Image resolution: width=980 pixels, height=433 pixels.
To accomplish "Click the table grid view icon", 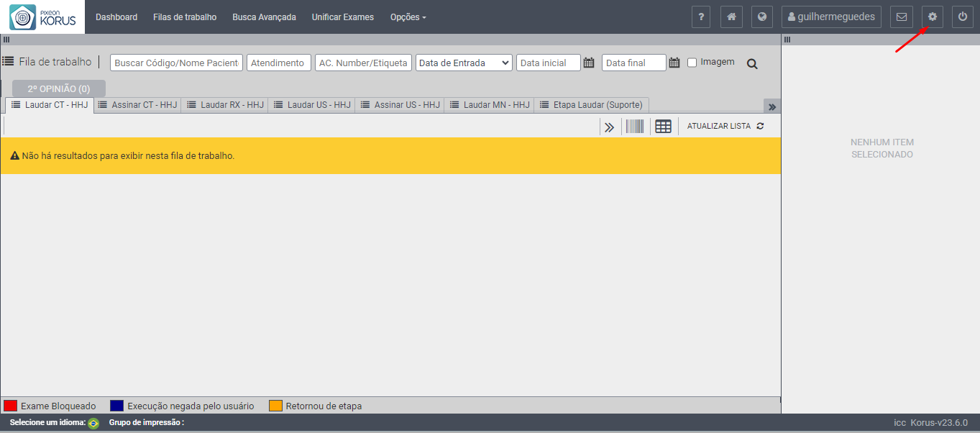I will tap(663, 127).
